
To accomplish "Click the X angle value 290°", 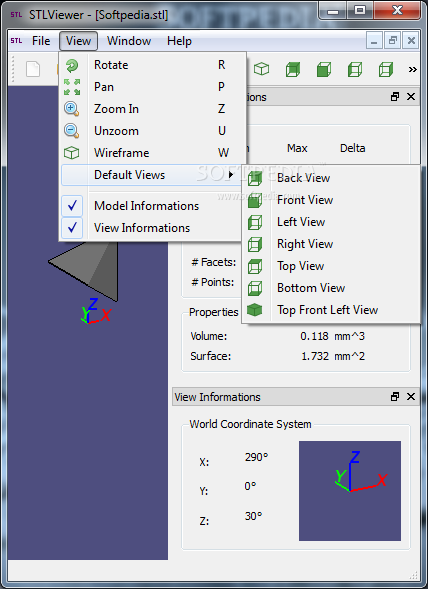I will tap(256, 457).
